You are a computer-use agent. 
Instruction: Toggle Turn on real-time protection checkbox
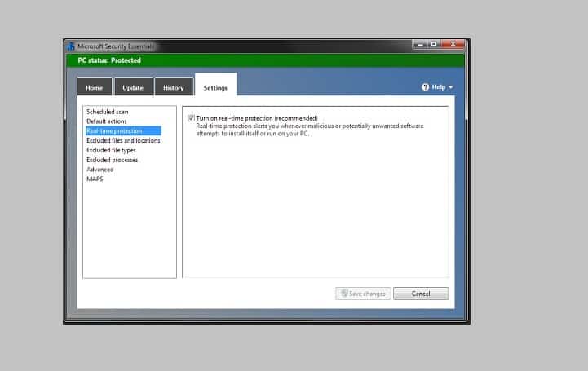coord(191,118)
